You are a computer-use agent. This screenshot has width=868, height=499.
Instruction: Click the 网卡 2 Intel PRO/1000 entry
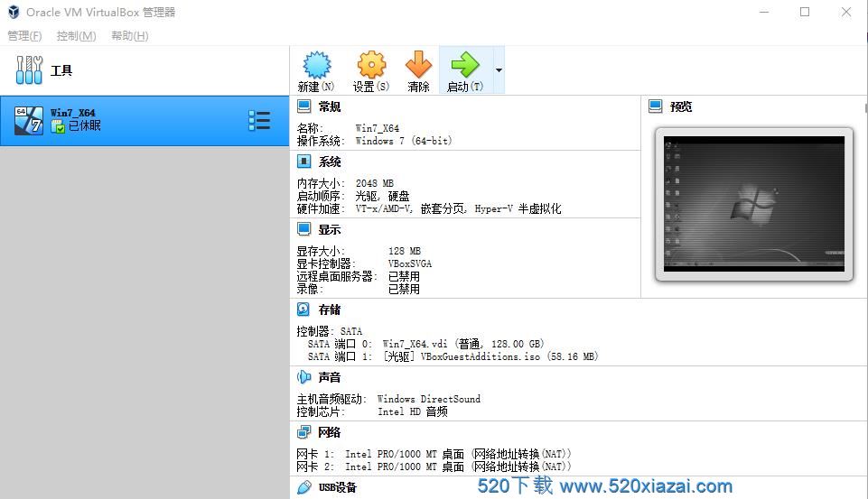[434, 467]
